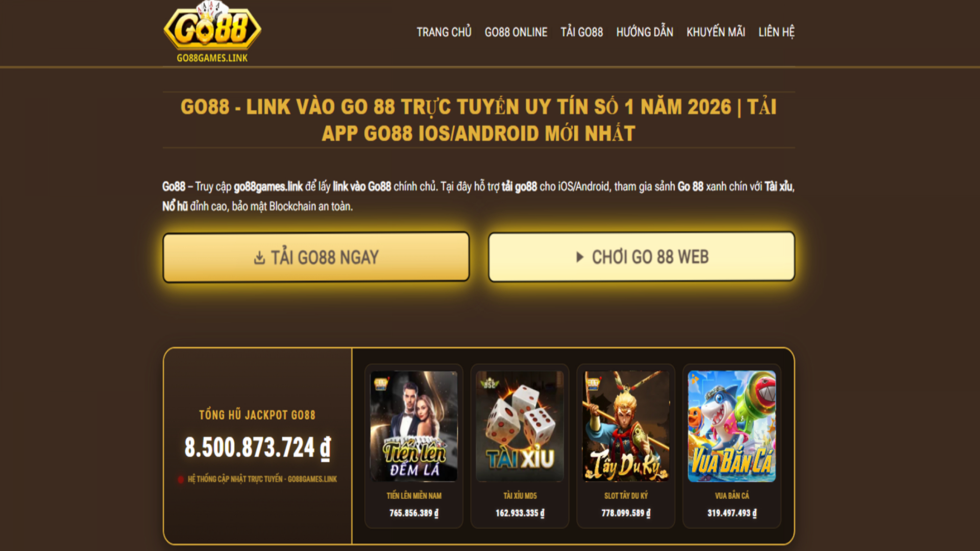Click the Chơi Go 88 Web button
The height and width of the screenshot is (551, 980).
pyautogui.click(x=642, y=257)
